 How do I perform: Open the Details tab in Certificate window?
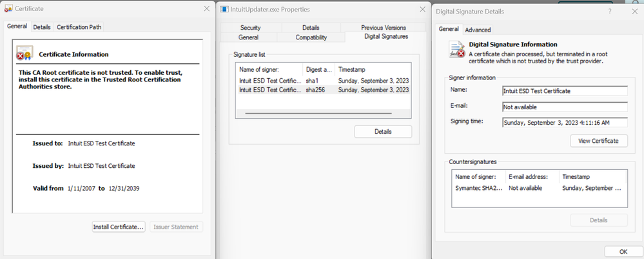pos(42,26)
